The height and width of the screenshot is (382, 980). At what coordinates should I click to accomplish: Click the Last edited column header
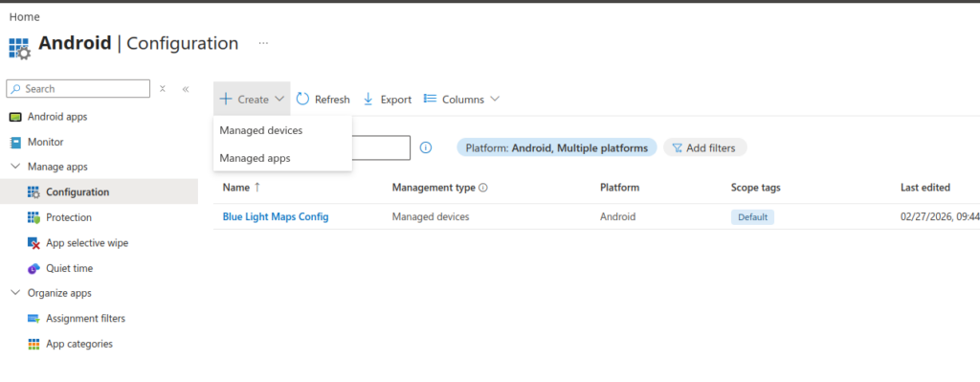pyautogui.click(x=925, y=188)
